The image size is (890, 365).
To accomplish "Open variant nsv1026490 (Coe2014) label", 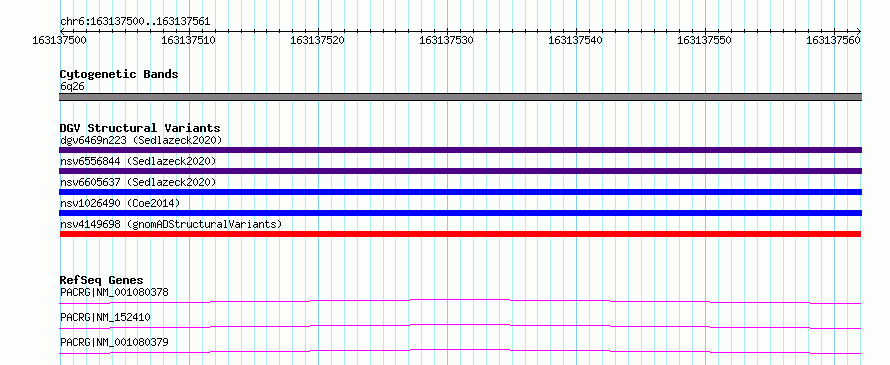I will pyautogui.click(x=120, y=203).
